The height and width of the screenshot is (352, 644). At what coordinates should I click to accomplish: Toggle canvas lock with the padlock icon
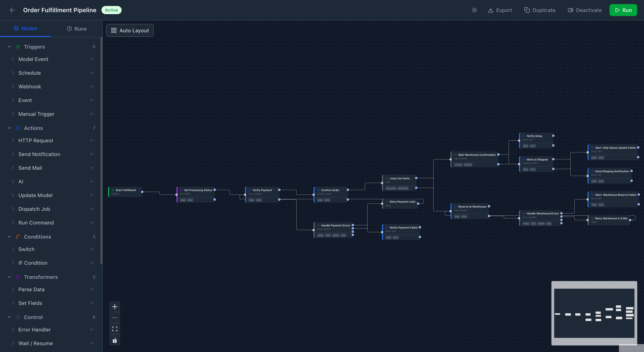[115, 340]
